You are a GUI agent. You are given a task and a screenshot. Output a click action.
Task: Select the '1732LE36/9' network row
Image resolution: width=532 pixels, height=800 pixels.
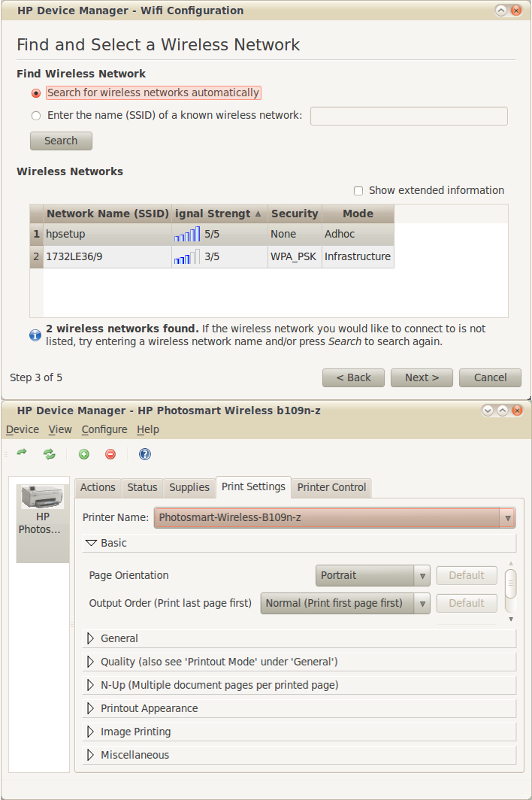[212, 256]
